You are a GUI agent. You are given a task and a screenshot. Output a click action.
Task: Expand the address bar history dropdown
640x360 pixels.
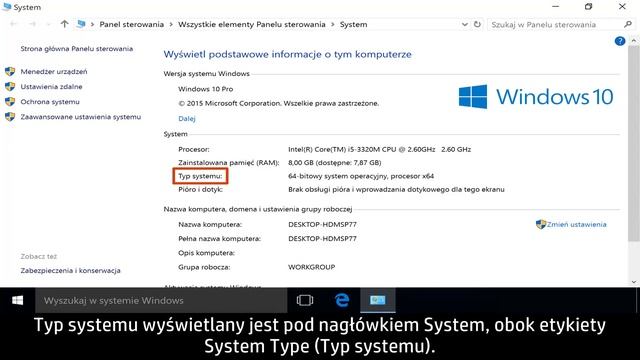pyautogui.click(x=464, y=24)
